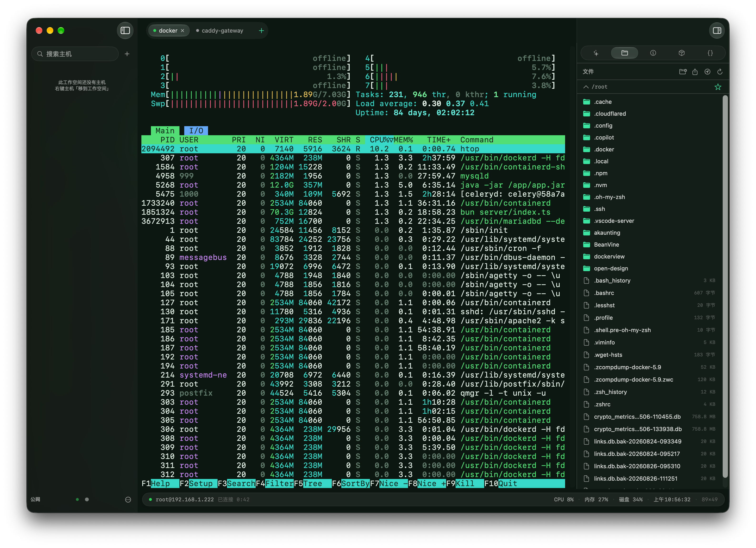Open the more options icon in sidebar footer
756x548 pixels.
click(128, 500)
